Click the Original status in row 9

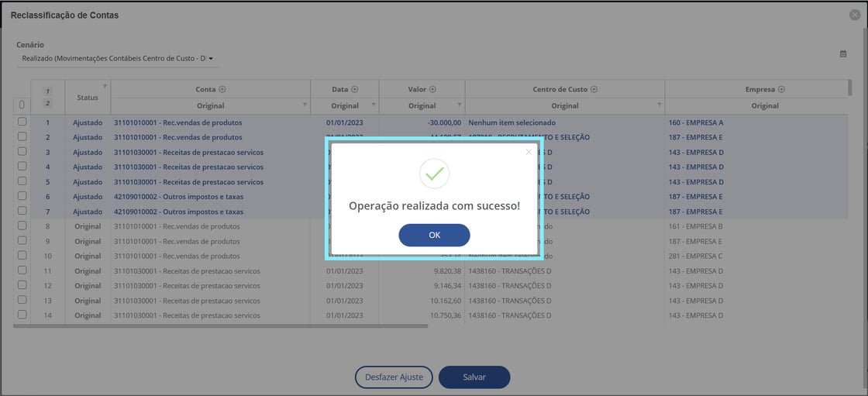tap(88, 242)
